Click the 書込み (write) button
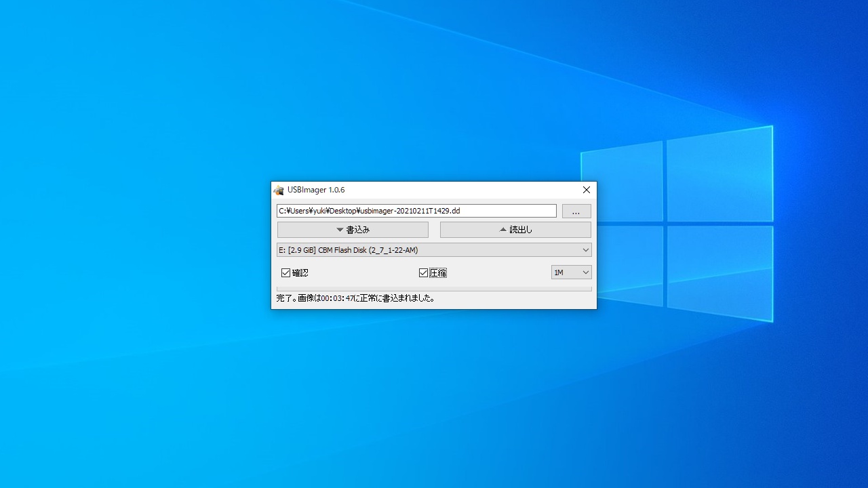The image size is (868, 488). tap(353, 230)
